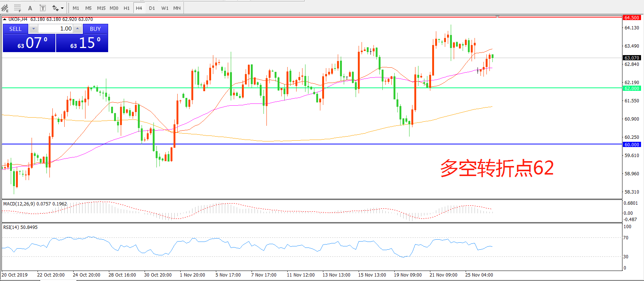Image resolution: width=644 pixels, height=281 pixels.
Task: Click the volume field showing 1.00
Action: (56, 29)
